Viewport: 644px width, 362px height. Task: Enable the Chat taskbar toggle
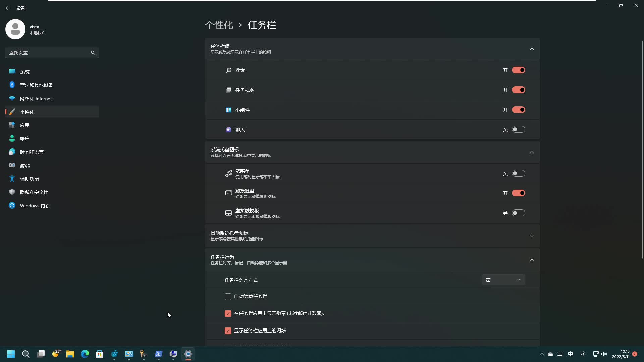click(x=518, y=130)
